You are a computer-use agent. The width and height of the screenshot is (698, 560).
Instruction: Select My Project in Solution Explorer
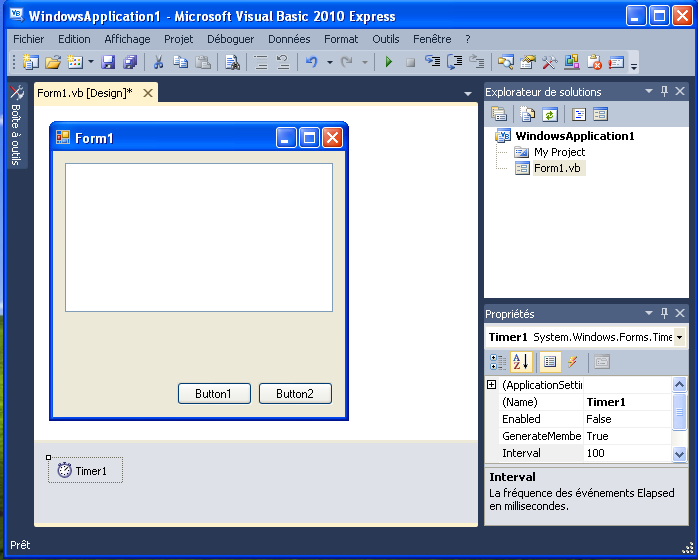[x=559, y=152]
